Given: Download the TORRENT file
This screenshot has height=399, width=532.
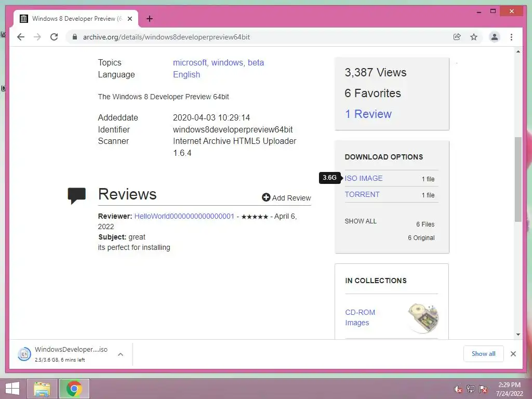Looking at the screenshot, I should pos(362,194).
